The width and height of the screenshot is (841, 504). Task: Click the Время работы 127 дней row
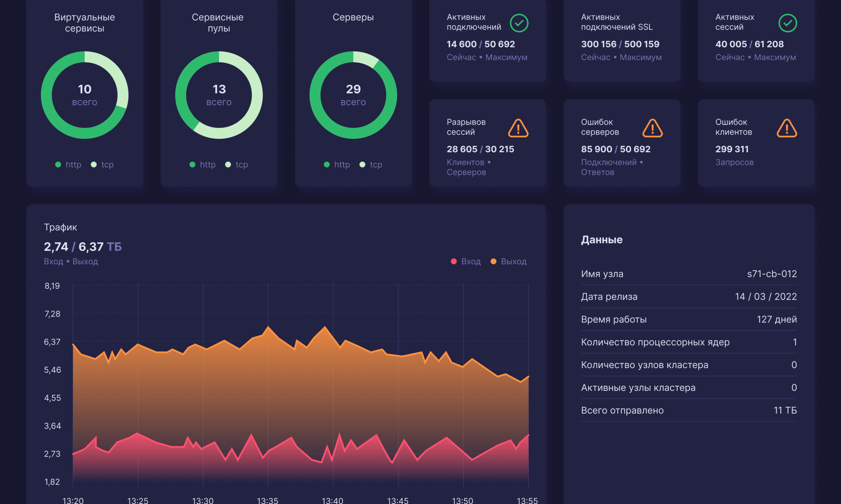tap(689, 319)
